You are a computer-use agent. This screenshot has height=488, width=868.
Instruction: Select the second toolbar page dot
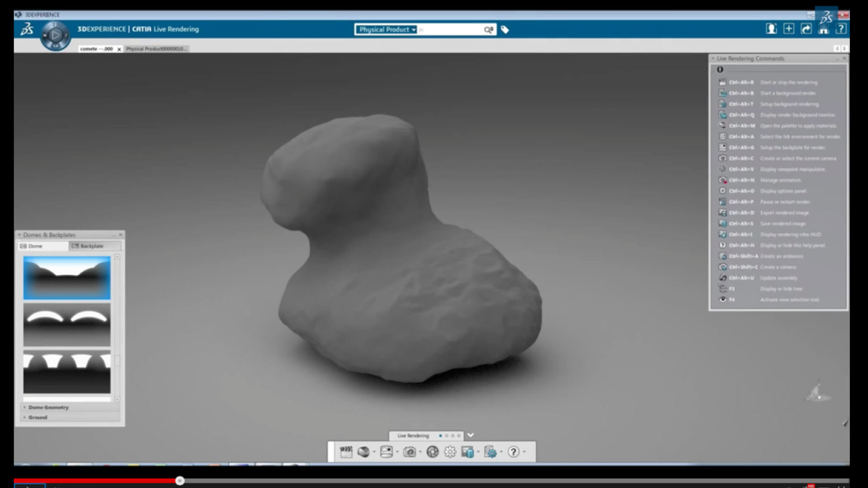tap(447, 436)
